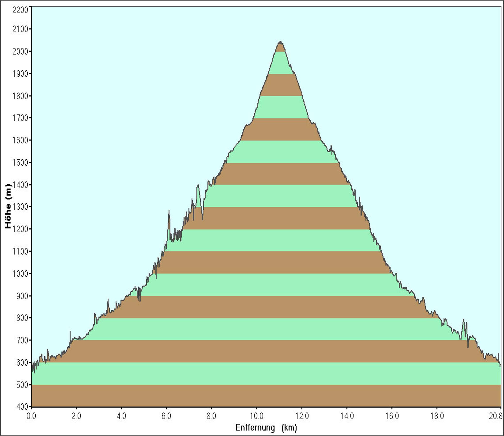Click the 20.8 km end distance label

pos(496,416)
